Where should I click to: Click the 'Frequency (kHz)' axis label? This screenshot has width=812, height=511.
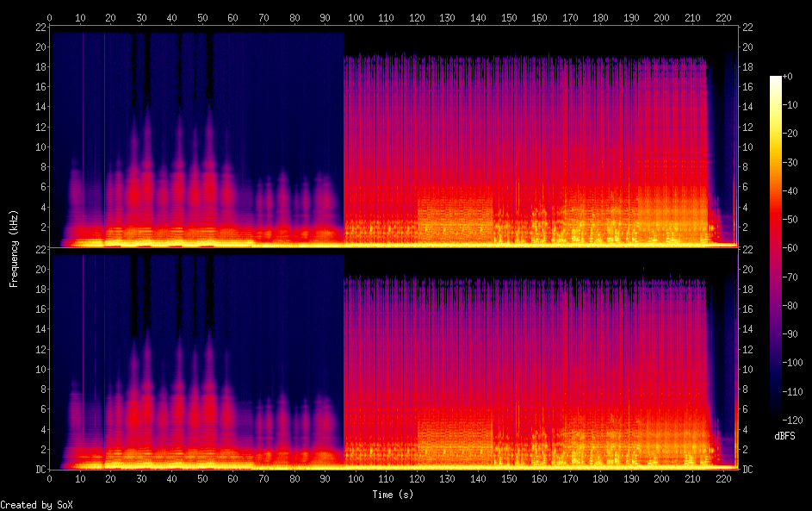[x=14, y=248]
